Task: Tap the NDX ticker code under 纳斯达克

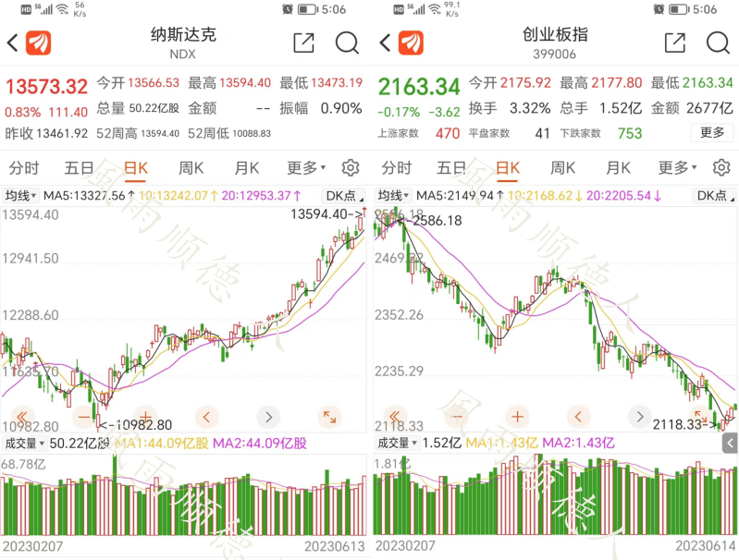Action: pyautogui.click(x=182, y=55)
